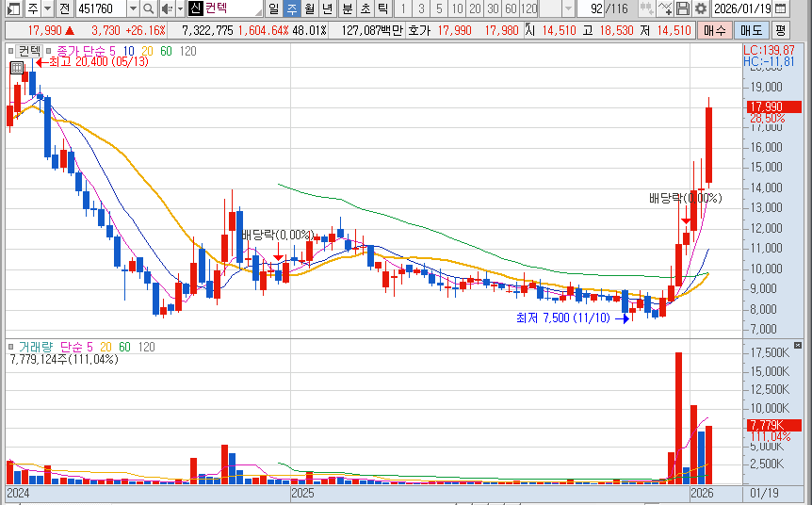This screenshot has height=505, width=812.
Task: Click the chart compare candles icon
Action: [x=646, y=8]
